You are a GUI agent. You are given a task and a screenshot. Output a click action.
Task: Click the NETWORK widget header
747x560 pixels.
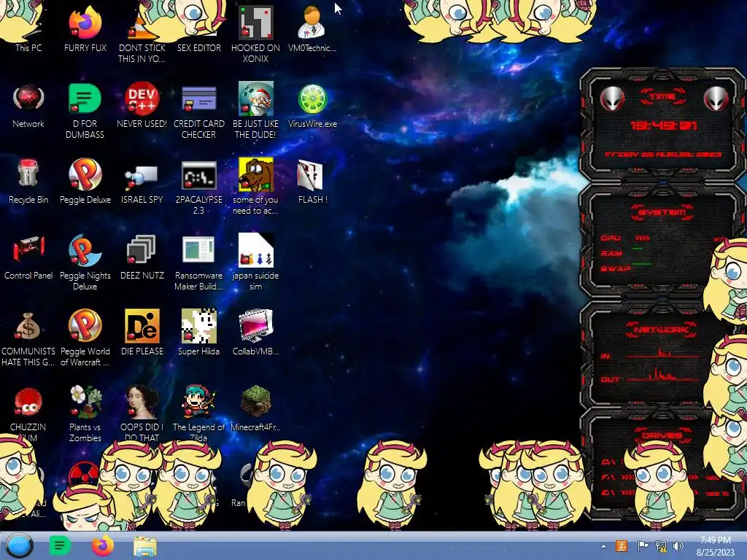(662, 329)
